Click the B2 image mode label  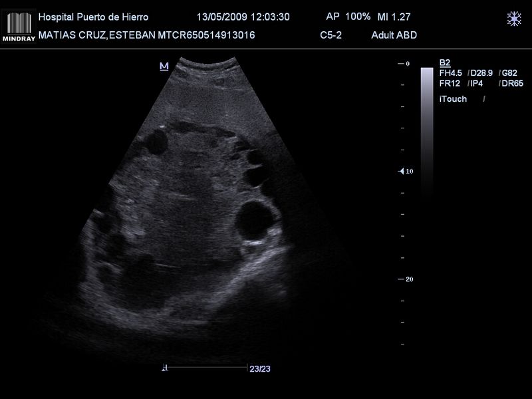click(445, 63)
